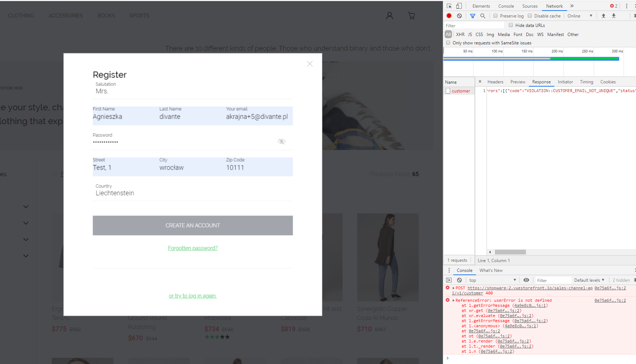Open the network search panel
Image resolution: width=636 pixels, height=364 pixels.
(x=483, y=16)
